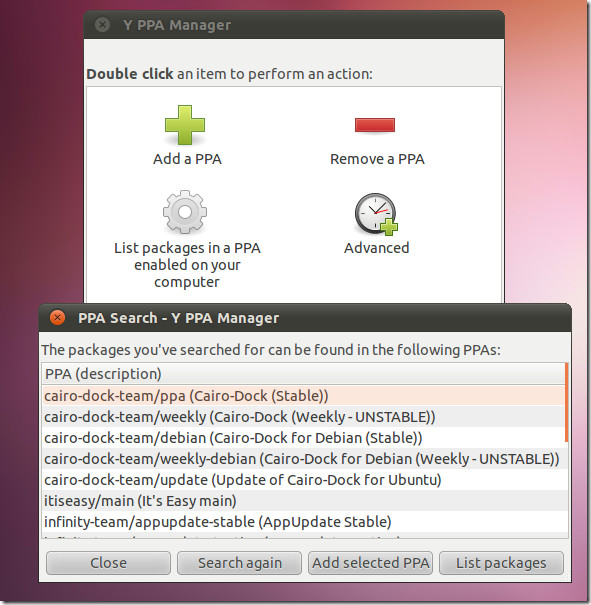Select cairo-dock-team/ppa Stable row
591x605 pixels.
pos(303,396)
